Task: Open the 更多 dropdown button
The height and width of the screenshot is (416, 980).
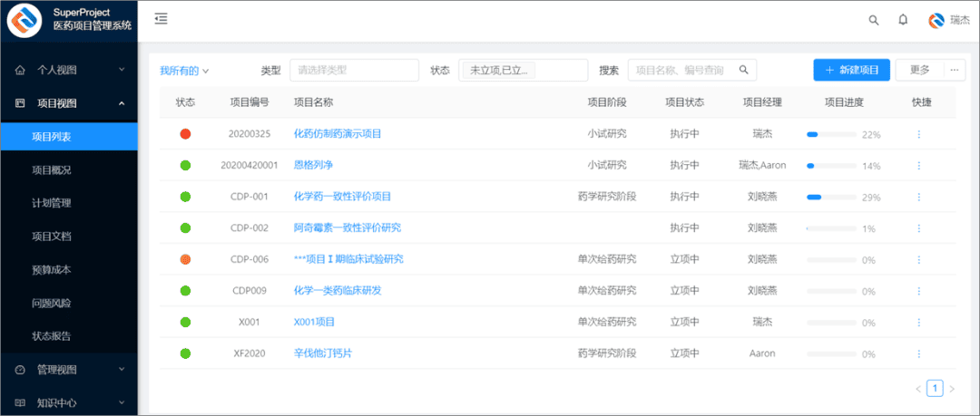Action: [919, 70]
